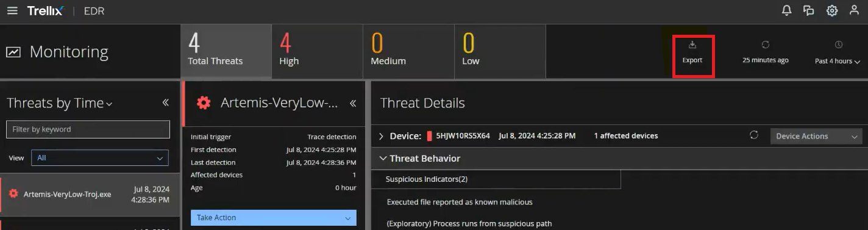Collapse the Threat Behavior section
Screen dimensions: 868x230
pyautogui.click(x=383, y=159)
